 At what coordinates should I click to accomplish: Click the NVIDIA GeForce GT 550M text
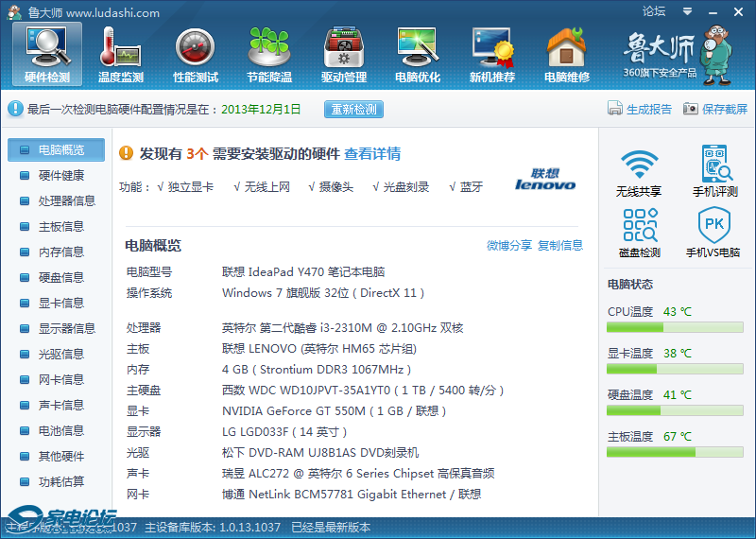click(x=334, y=411)
